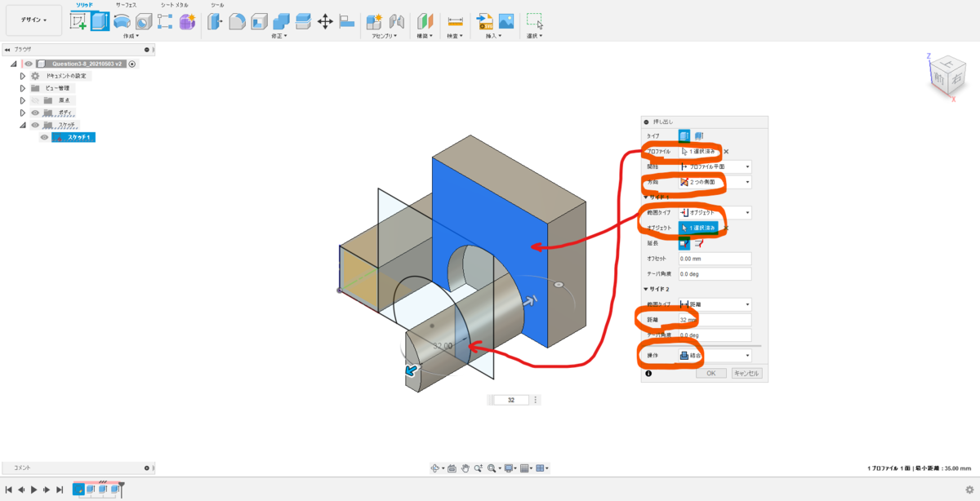
Task: Click the Orbit navigation icon
Action: [437, 468]
